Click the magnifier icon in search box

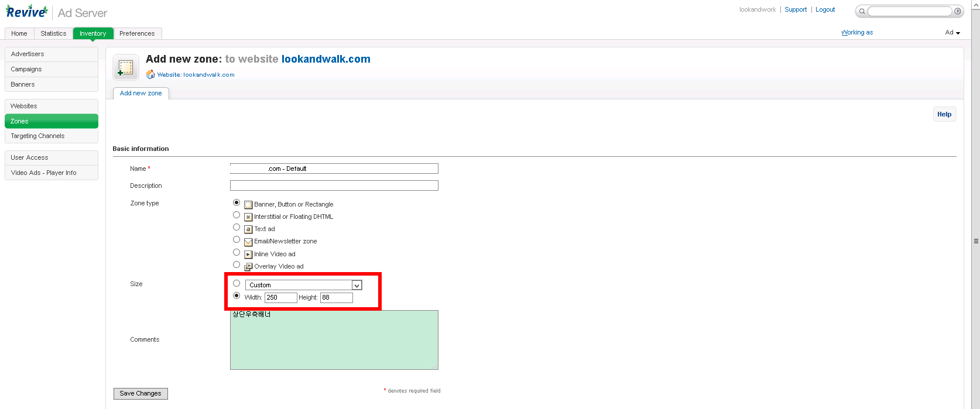click(862, 11)
